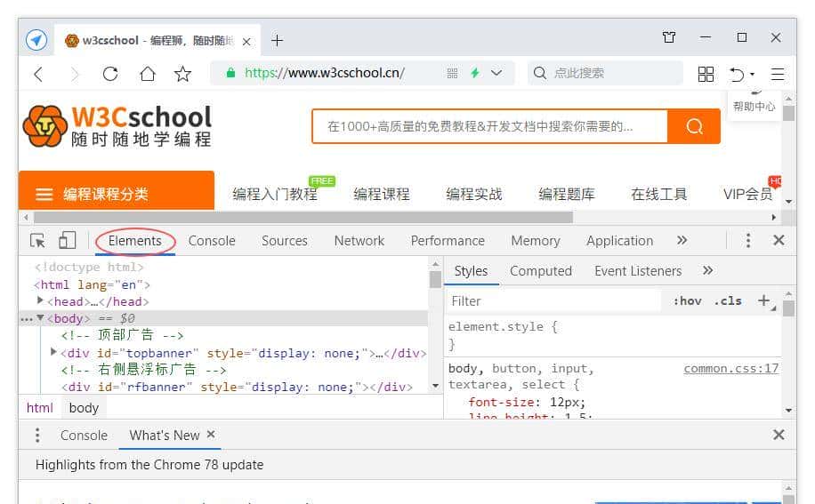
Task: Switch to the Computed pane tab
Action: click(x=541, y=271)
